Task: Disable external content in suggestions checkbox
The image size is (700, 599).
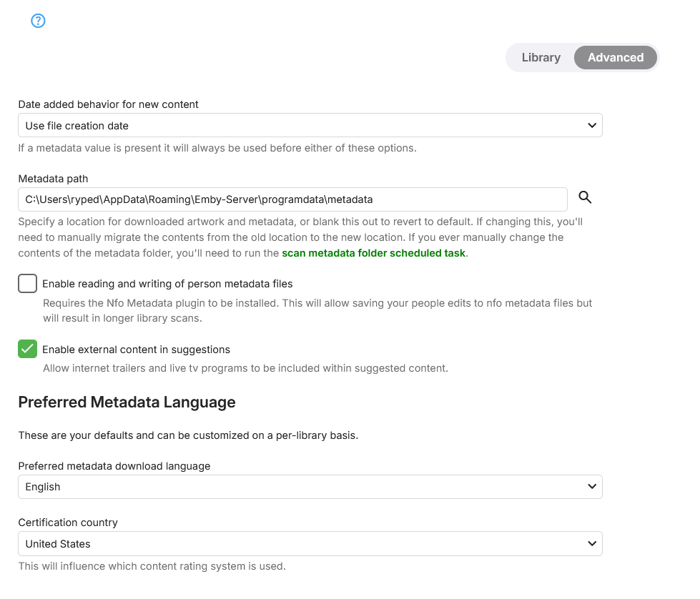Action: tap(28, 350)
